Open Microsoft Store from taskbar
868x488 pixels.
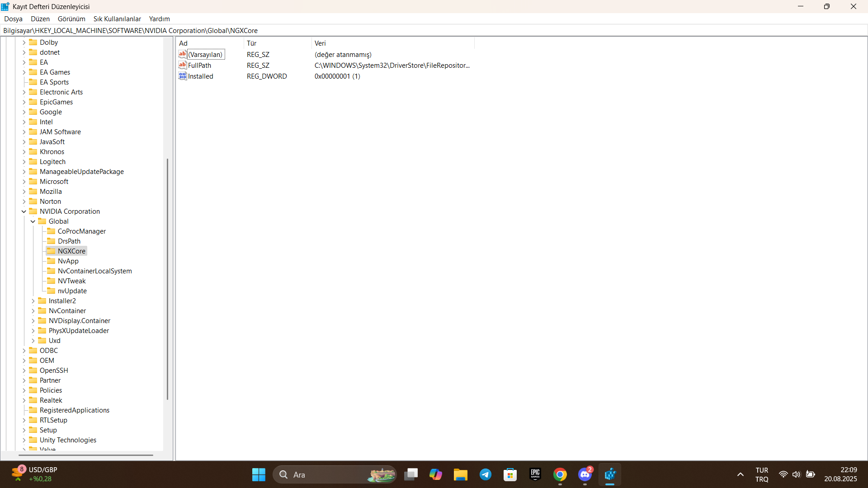point(510,474)
